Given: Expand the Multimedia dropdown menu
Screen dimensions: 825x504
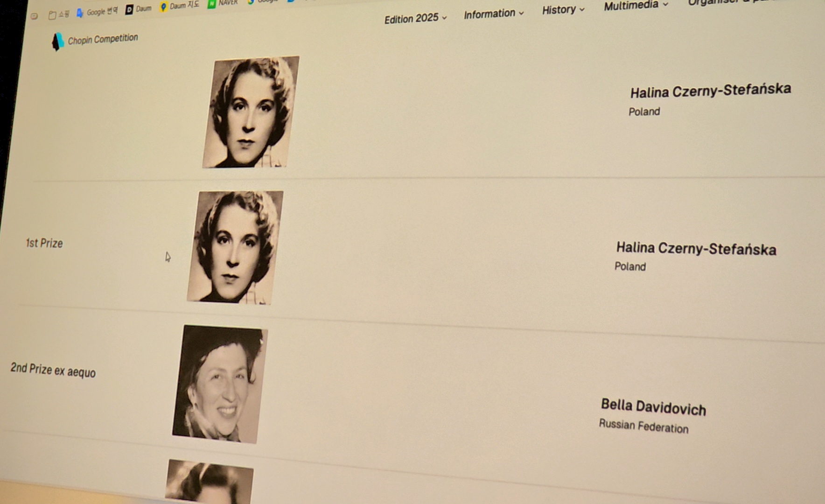Looking at the screenshot, I should click(636, 5).
